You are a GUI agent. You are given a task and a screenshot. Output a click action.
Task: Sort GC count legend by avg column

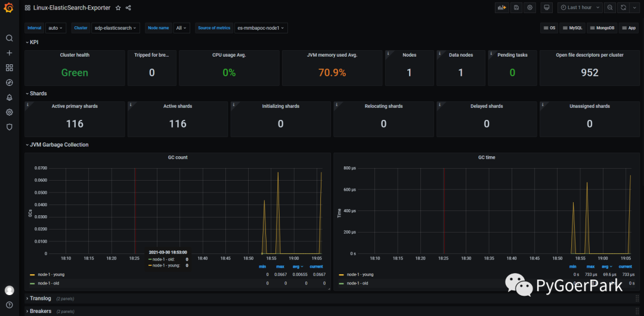tap(298, 267)
